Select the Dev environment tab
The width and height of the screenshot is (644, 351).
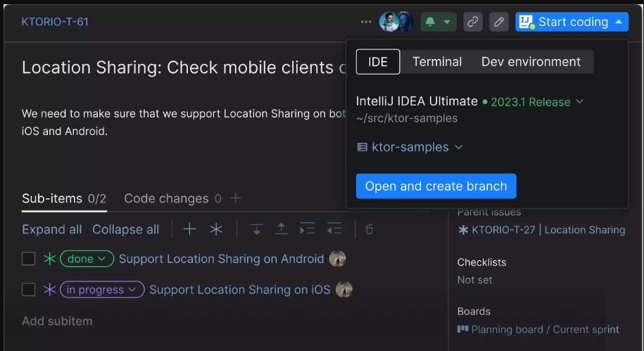531,62
